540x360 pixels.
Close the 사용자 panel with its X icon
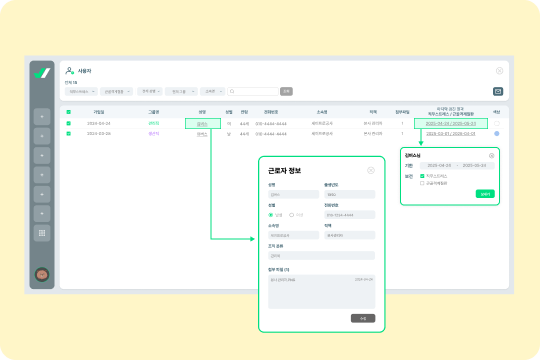(x=499, y=71)
